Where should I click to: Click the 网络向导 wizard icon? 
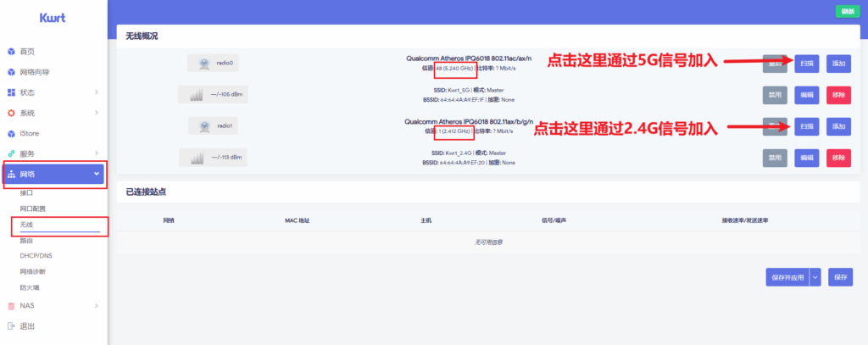coord(11,72)
